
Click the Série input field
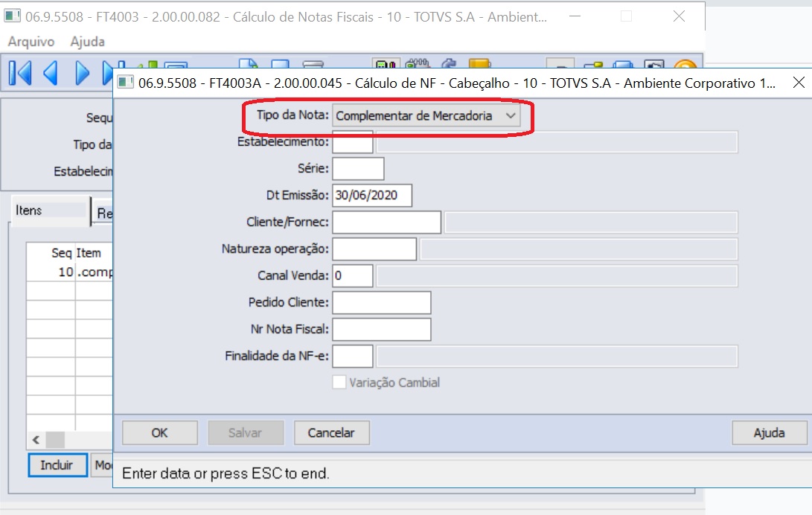(x=358, y=169)
